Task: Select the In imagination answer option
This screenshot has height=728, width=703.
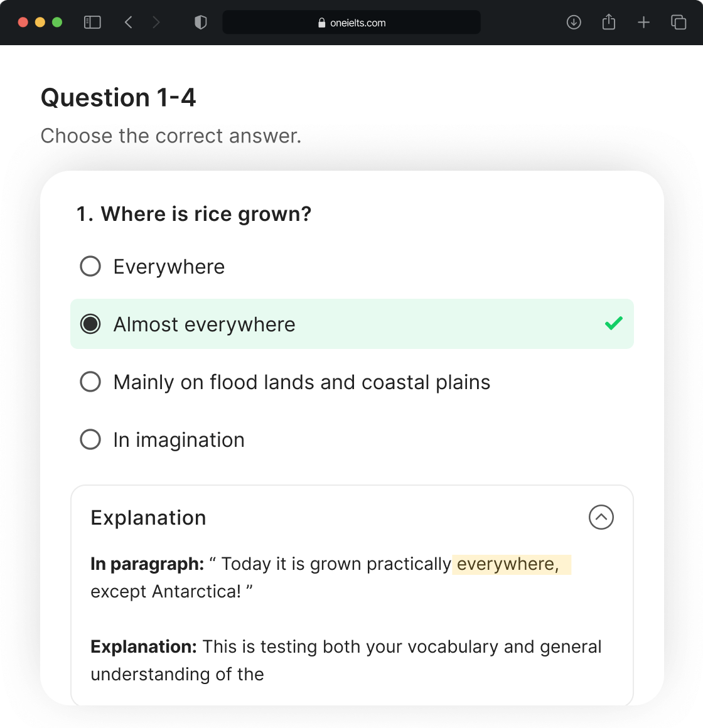Action: tap(90, 439)
